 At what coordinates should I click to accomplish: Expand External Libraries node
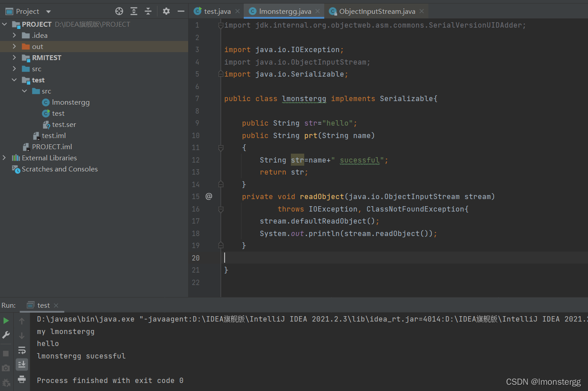[x=4, y=158]
